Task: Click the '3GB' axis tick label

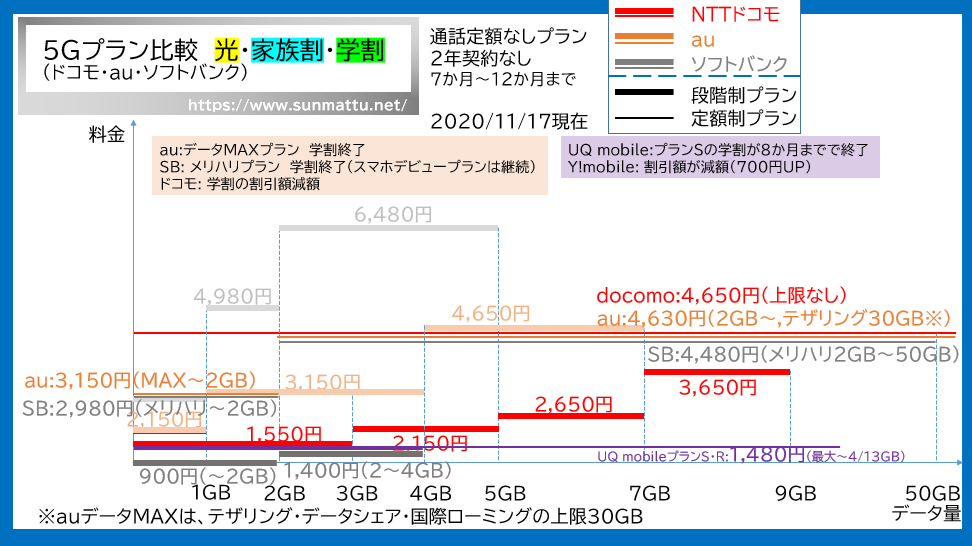Action: [x=357, y=494]
